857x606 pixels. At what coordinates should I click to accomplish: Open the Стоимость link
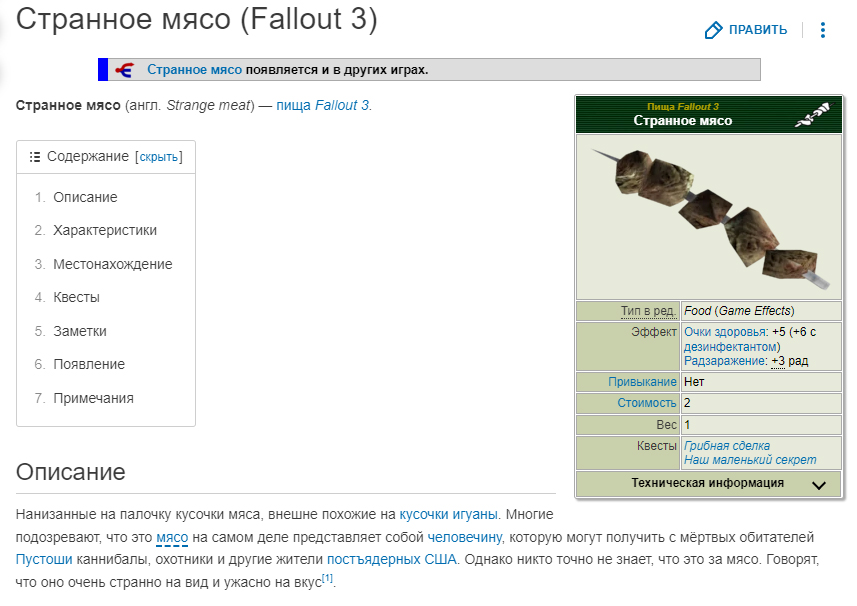pos(647,403)
